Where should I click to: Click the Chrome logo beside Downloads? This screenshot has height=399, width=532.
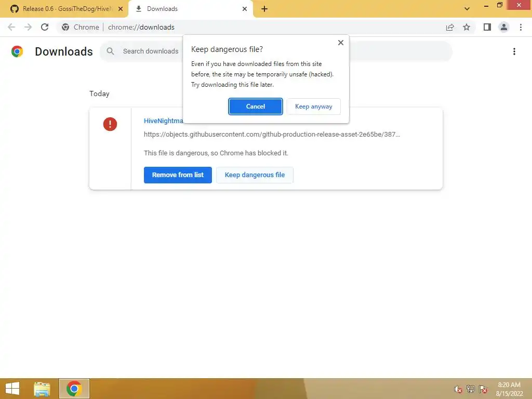point(17,51)
